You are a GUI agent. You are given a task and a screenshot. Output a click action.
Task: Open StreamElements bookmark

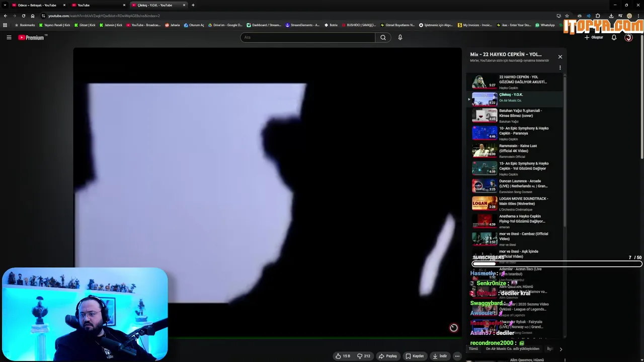point(302,25)
